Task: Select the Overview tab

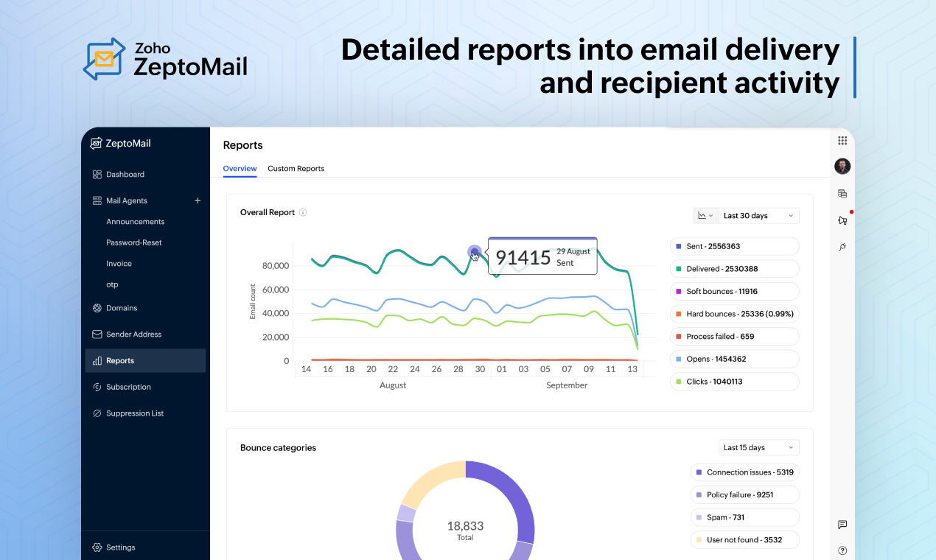Action: [x=240, y=169]
